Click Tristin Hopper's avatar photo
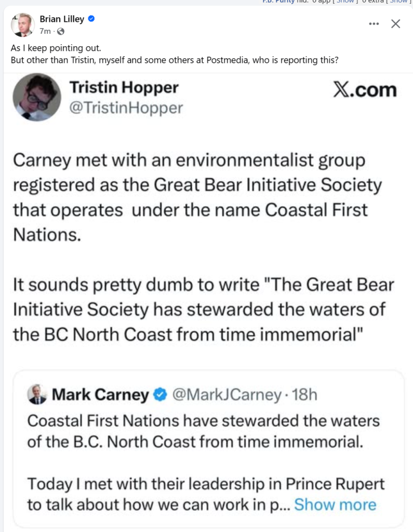The width and height of the screenshot is (413, 532). coord(36,97)
